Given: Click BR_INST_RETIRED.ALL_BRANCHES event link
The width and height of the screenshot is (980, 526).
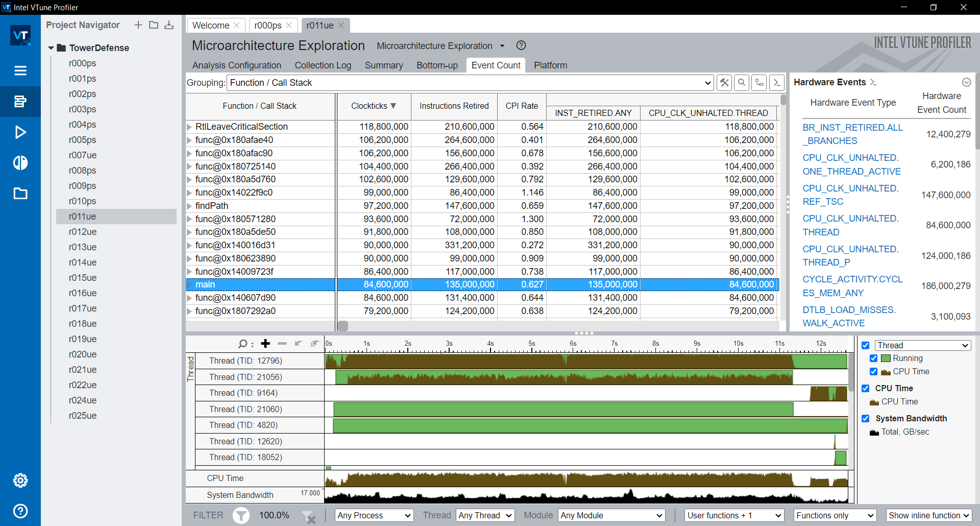Looking at the screenshot, I should tap(852, 134).
